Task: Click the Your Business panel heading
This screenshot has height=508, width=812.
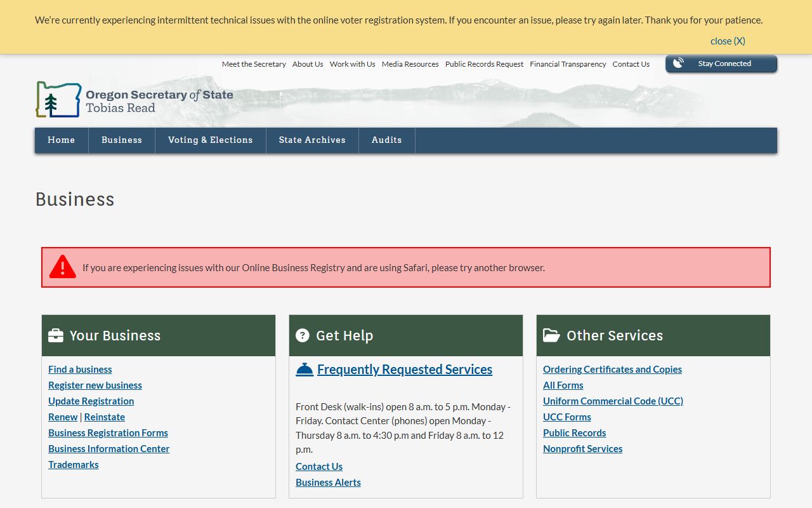Action: (115, 336)
